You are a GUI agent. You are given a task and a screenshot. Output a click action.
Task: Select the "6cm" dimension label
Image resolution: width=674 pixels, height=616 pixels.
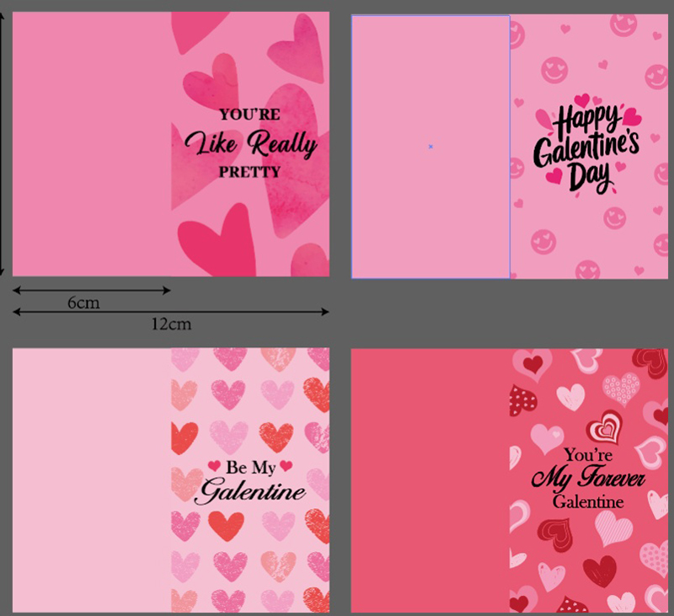point(83,303)
